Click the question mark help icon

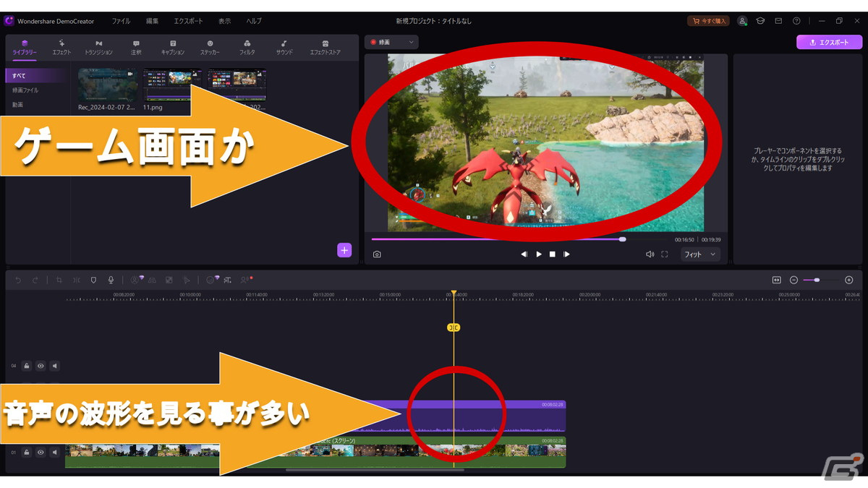tap(796, 21)
